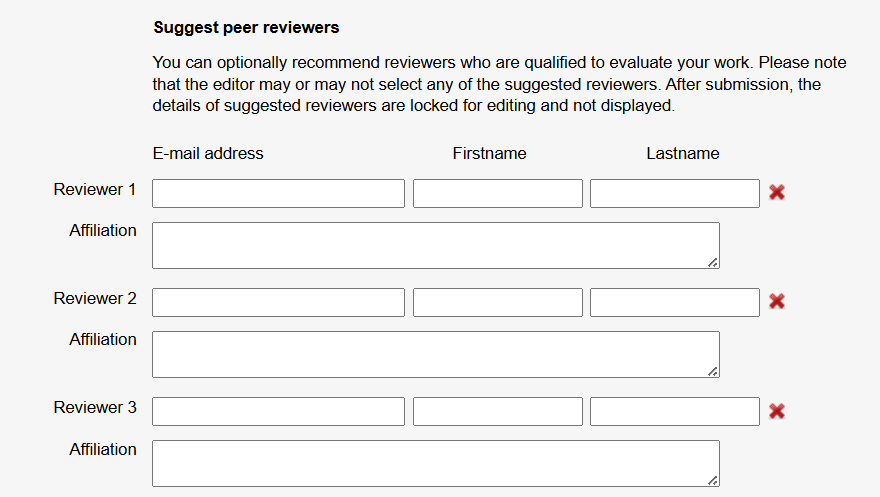880x497 pixels.
Task: Click the Reviewer 3 Affiliation text area
Action: click(x=436, y=463)
